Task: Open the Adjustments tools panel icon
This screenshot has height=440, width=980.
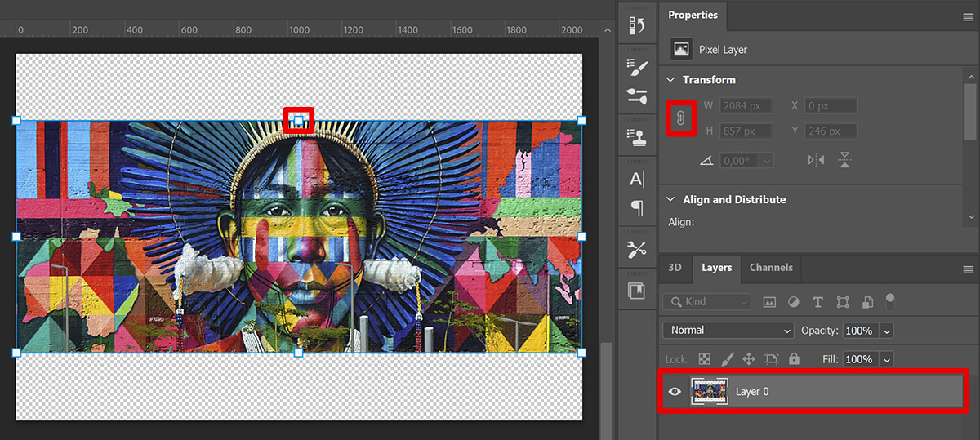Action: 636,250
